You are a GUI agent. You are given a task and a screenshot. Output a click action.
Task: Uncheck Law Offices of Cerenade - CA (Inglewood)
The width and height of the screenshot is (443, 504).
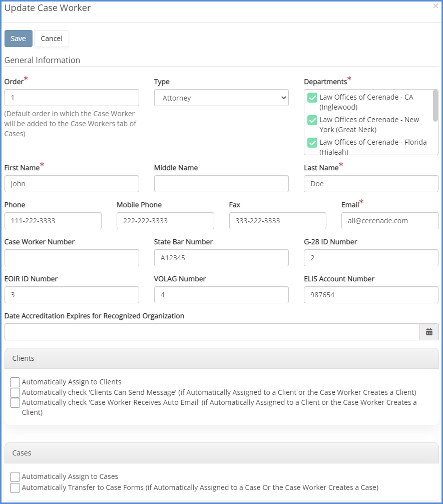(x=312, y=98)
